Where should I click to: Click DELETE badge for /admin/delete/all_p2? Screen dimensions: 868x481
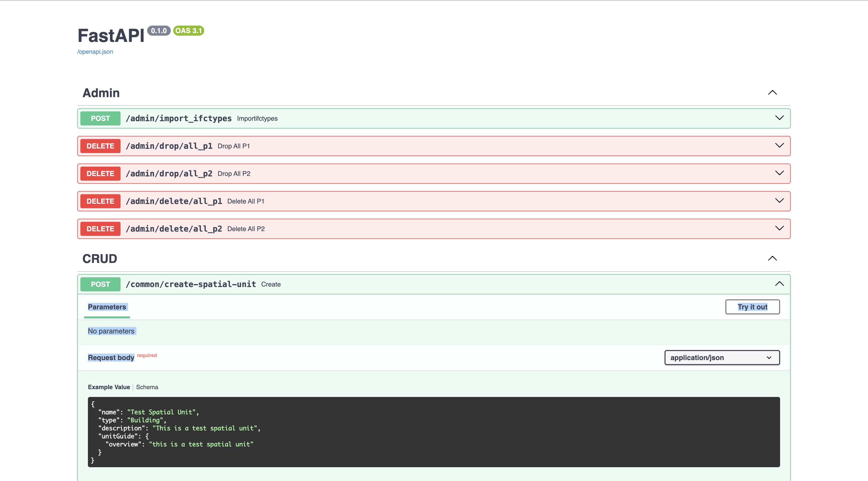point(100,229)
